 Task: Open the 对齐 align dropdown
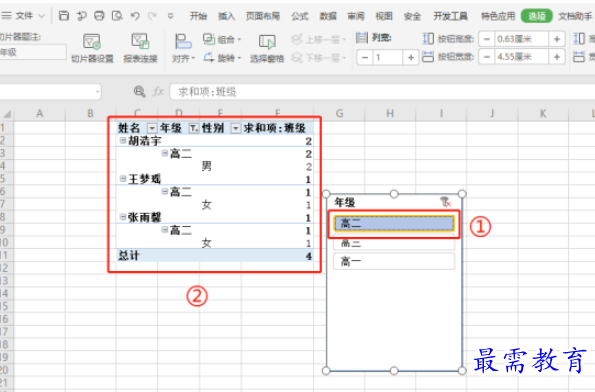click(x=183, y=48)
